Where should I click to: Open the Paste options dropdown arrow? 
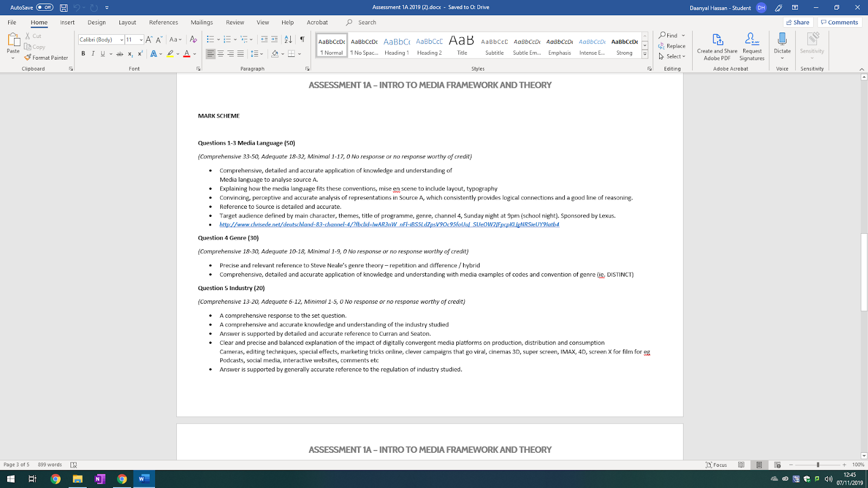(13, 57)
